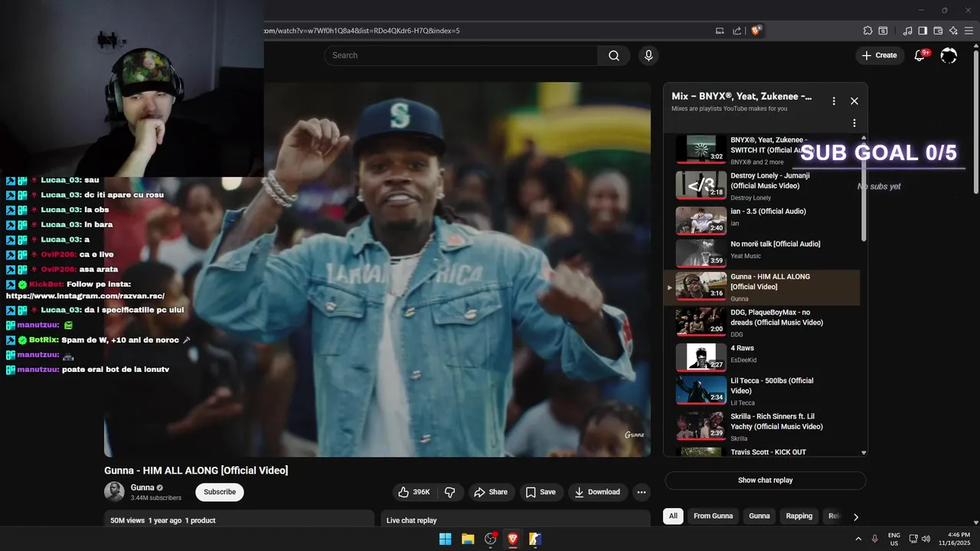Play ian - 3.5 (Official Audio)

pos(762,221)
